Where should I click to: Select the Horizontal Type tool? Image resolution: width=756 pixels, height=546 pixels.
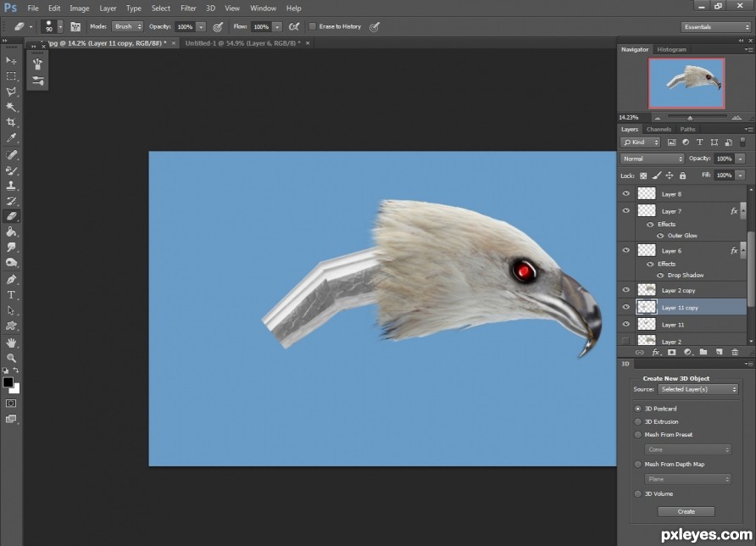pos(11,295)
